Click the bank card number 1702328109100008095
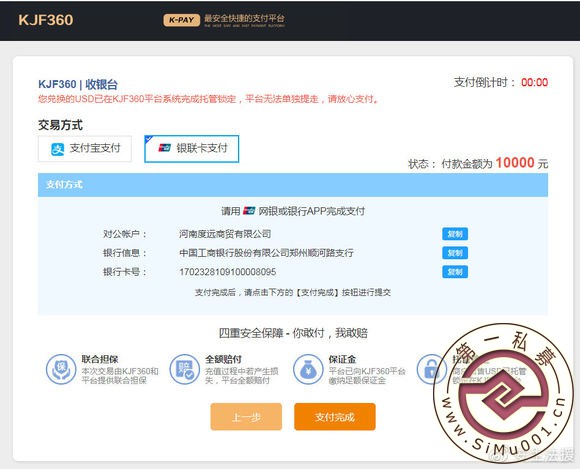580x469 pixels. point(227,272)
